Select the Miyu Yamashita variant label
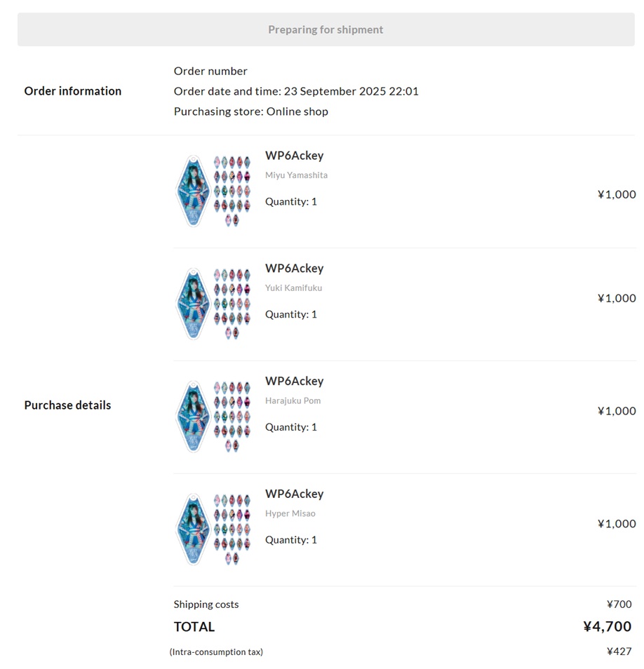This screenshot has height=669, width=644. point(296,175)
